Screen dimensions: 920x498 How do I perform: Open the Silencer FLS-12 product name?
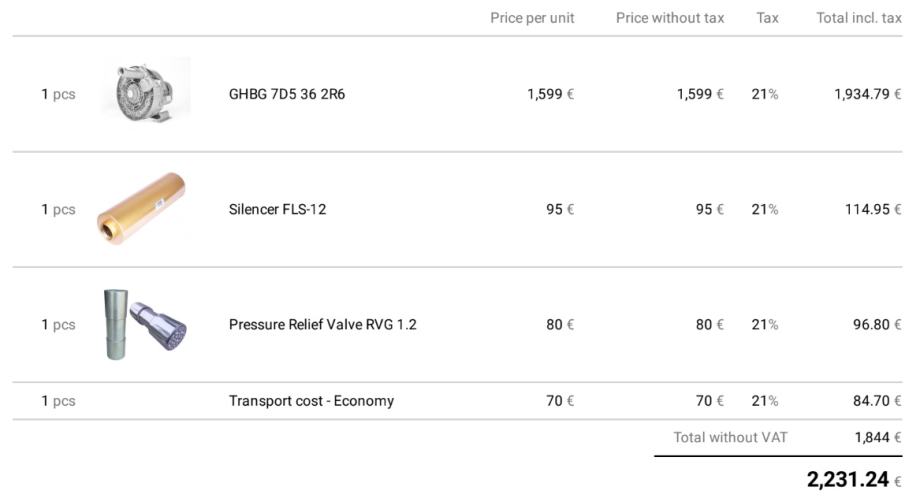277,209
